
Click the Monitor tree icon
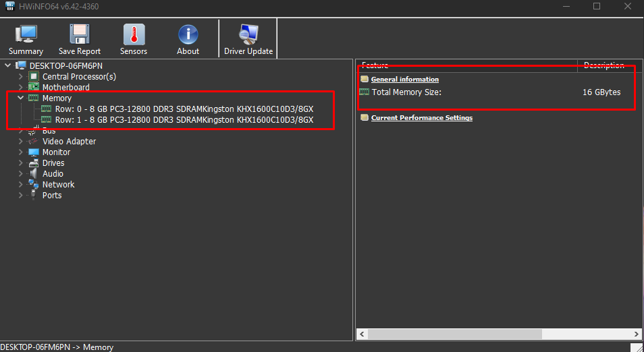(34, 152)
